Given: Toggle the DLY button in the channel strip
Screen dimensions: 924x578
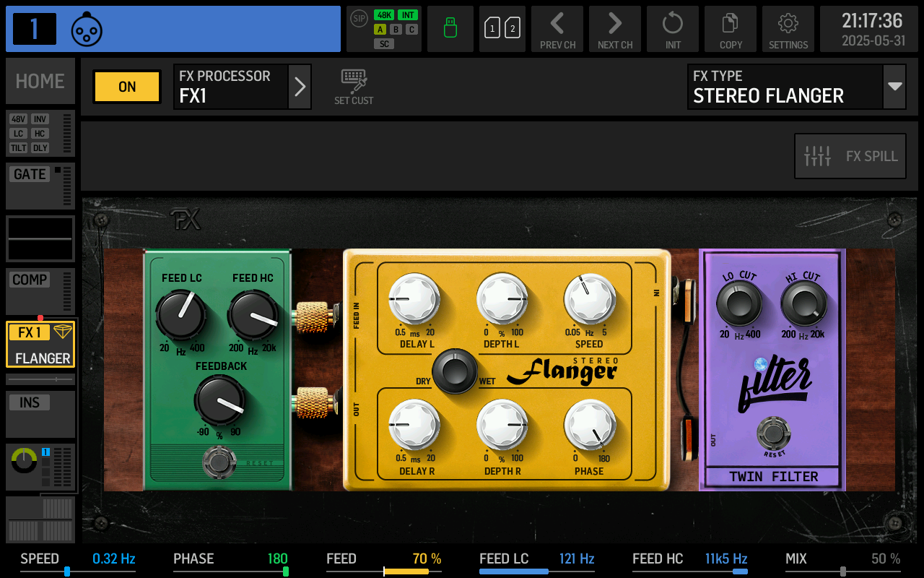Looking at the screenshot, I should (x=41, y=147).
